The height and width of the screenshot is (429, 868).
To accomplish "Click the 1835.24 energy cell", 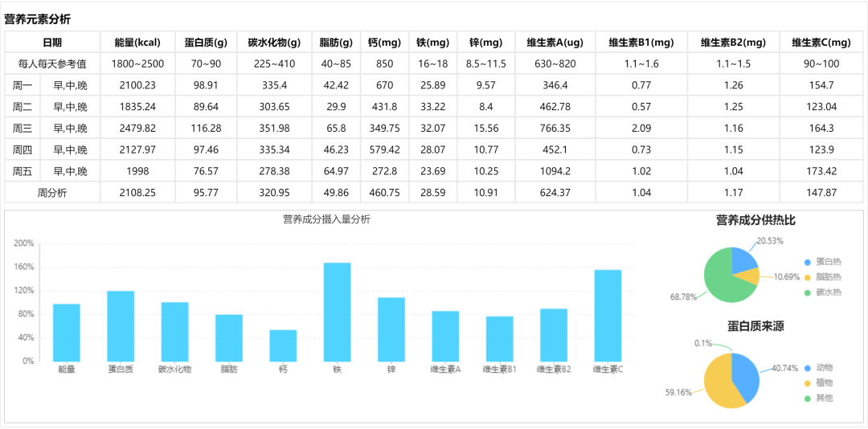I will pyautogui.click(x=137, y=107).
